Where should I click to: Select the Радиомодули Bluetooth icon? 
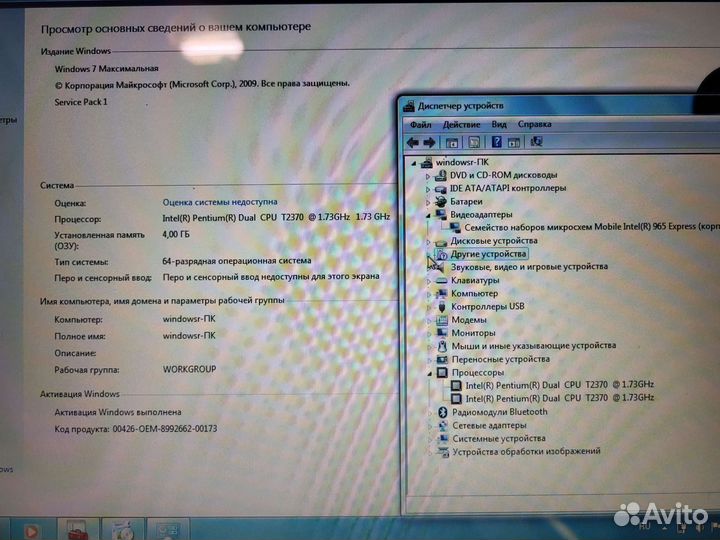pyautogui.click(x=443, y=412)
